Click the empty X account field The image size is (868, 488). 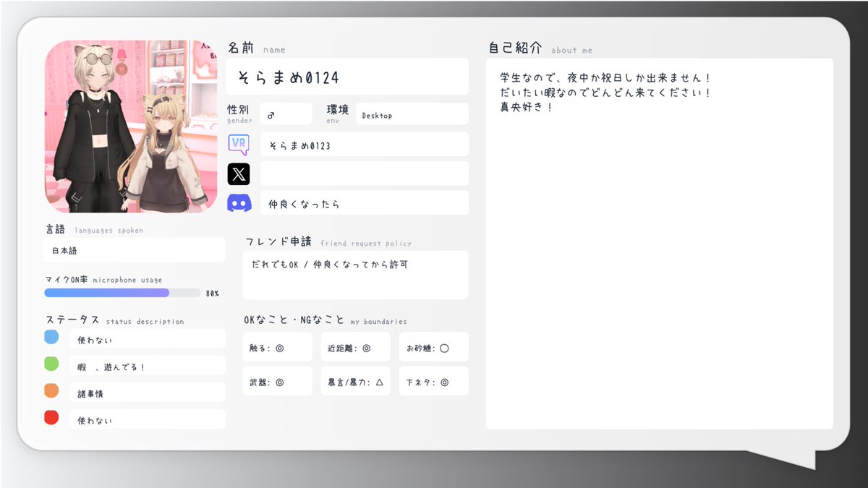pos(365,174)
